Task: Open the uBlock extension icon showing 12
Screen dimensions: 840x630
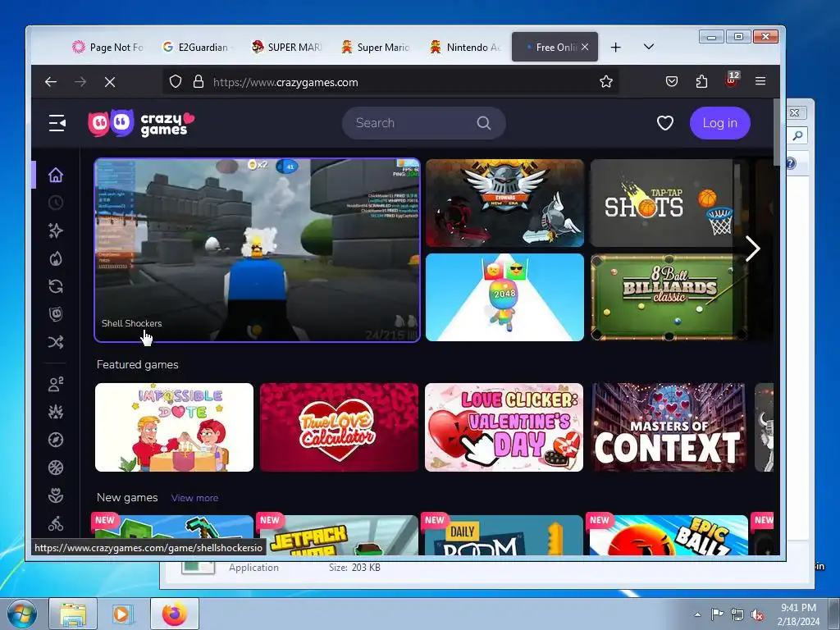Action: pyautogui.click(x=732, y=80)
